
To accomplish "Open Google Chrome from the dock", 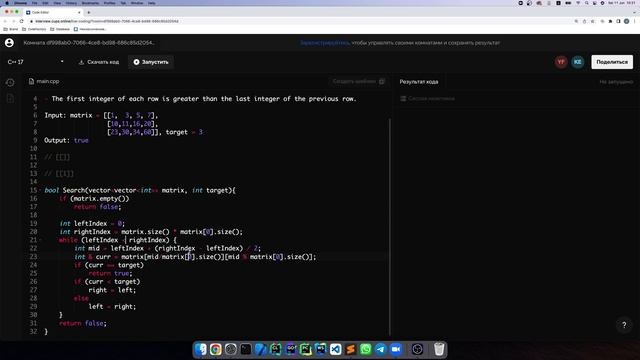I will coord(216,349).
